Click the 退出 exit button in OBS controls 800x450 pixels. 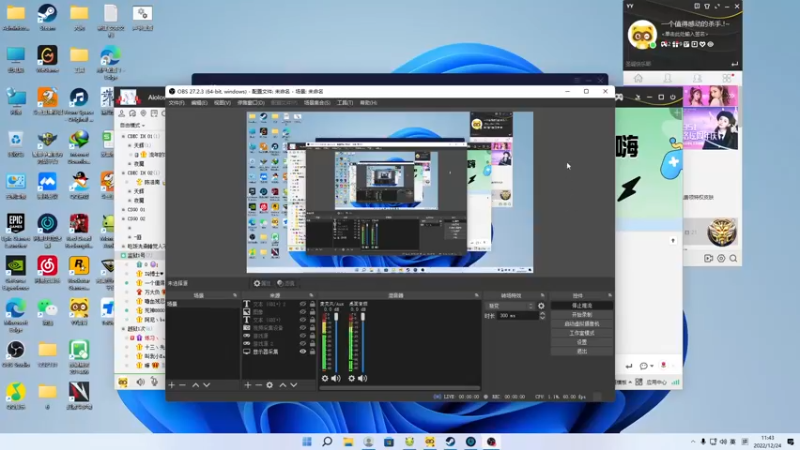click(582, 352)
